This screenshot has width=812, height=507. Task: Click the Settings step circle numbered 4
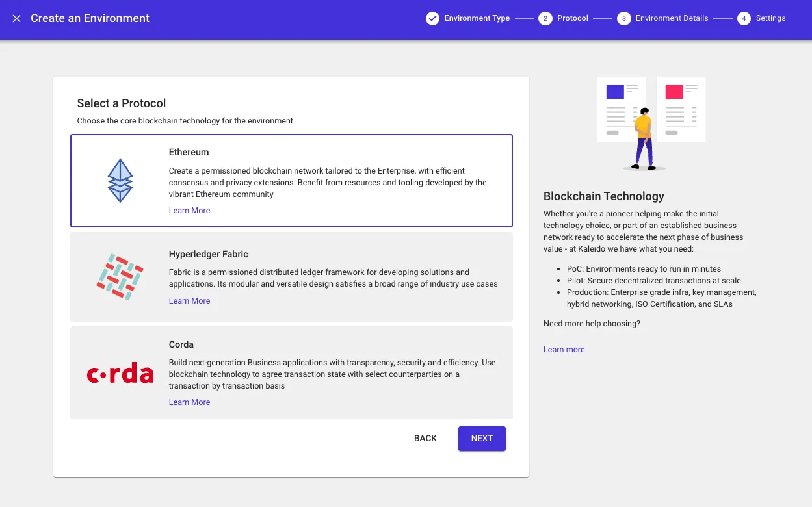pos(744,18)
